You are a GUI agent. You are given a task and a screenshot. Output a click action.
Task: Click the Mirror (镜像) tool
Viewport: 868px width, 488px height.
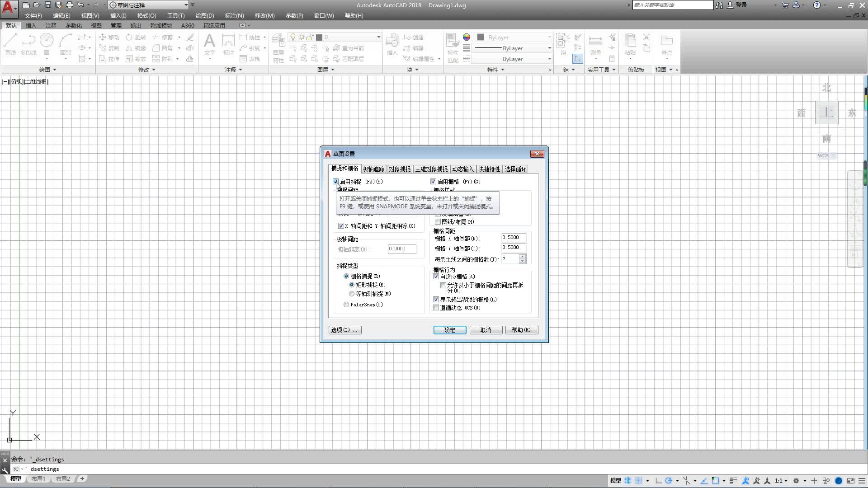click(136, 48)
